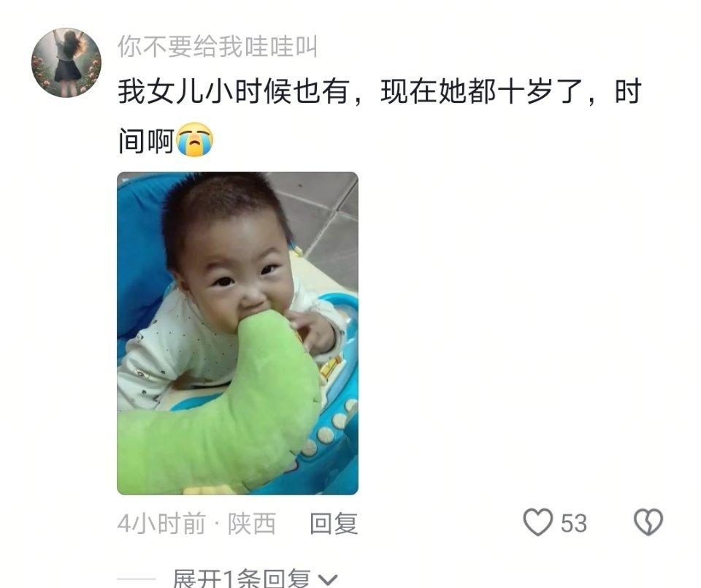Tap the crying face emoji in the comment
The width and height of the screenshot is (701, 588).
pyautogui.click(x=195, y=139)
